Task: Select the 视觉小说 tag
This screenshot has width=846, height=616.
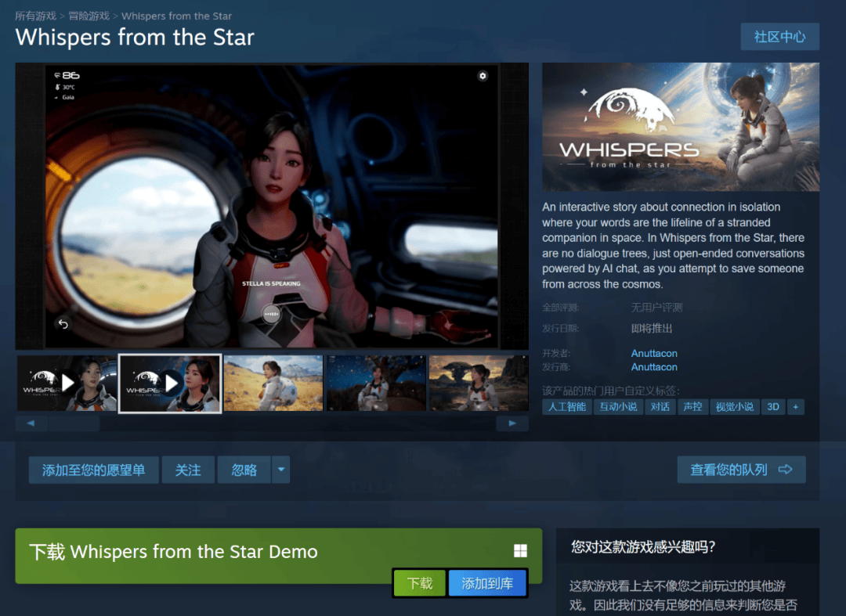Action: tap(734, 407)
